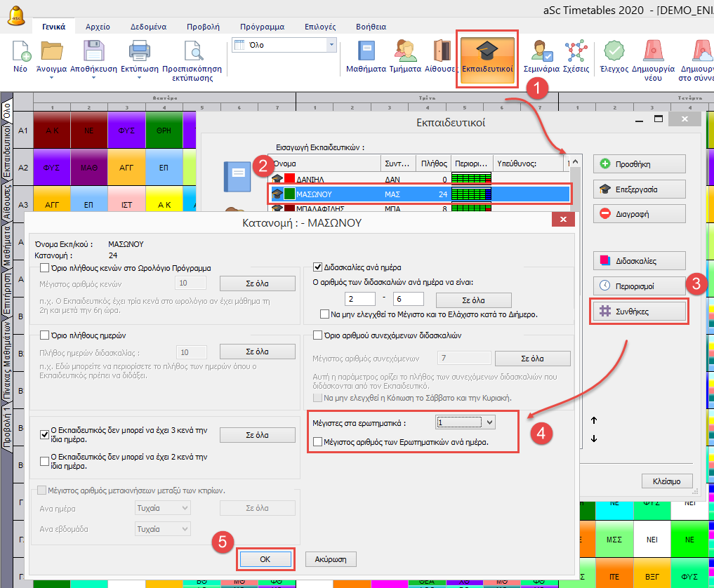This screenshot has width=714, height=588.
Task: Uncheck Διδασκαλίες ανά ημέρα checkbox
Action: 317,267
